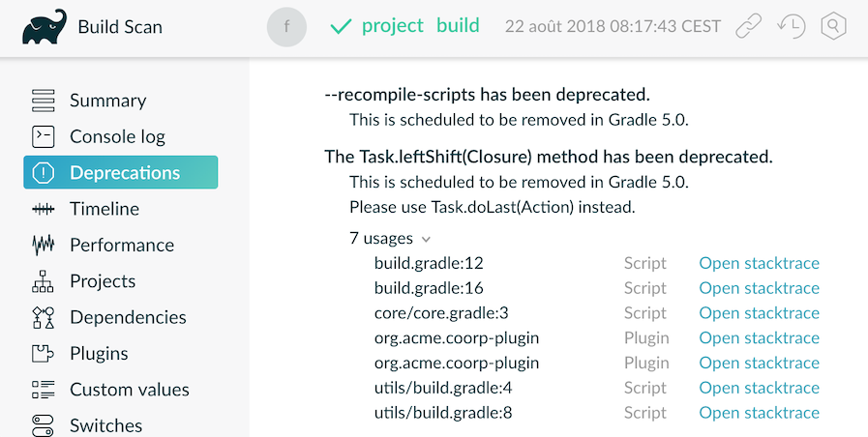Click the Plugins puzzle piece icon
This screenshot has height=437, width=868.
44,354
